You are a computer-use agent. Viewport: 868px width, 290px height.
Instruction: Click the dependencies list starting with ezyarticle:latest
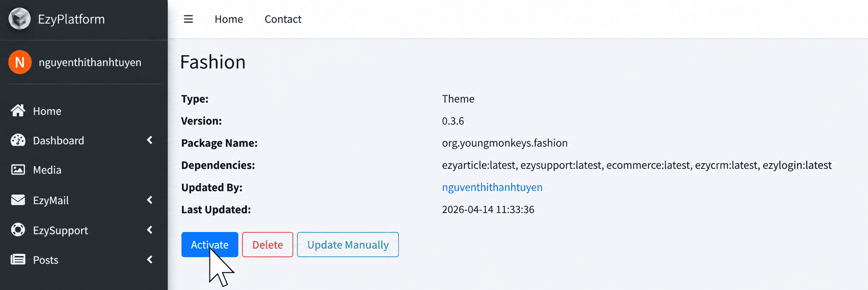tap(637, 165)
